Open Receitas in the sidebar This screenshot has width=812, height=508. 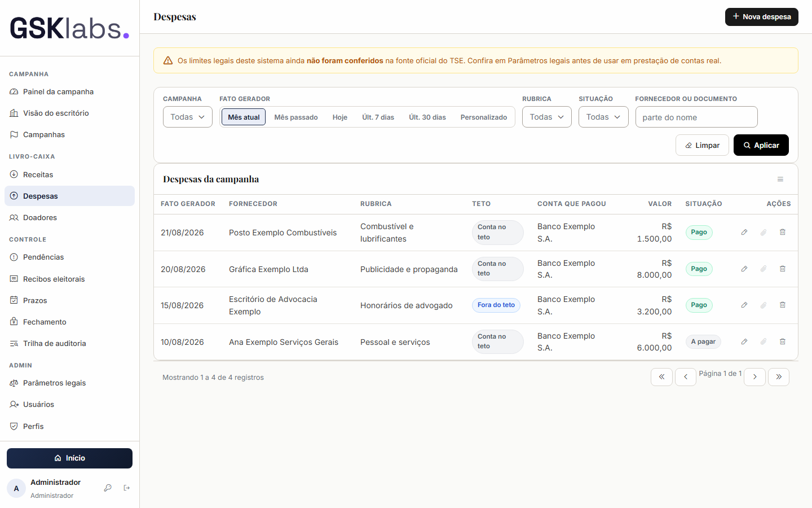[69, 174]
